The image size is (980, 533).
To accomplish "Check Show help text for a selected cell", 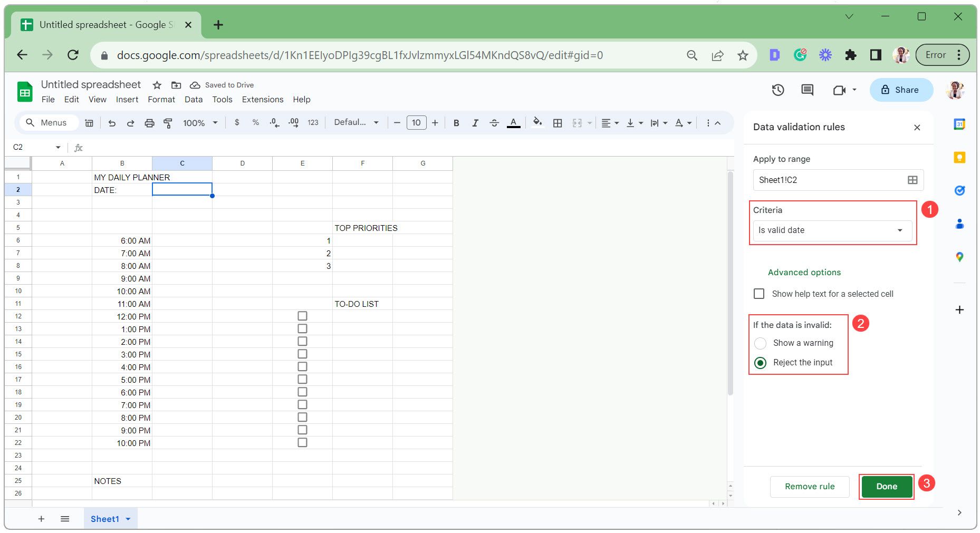I will click(759, 294).
